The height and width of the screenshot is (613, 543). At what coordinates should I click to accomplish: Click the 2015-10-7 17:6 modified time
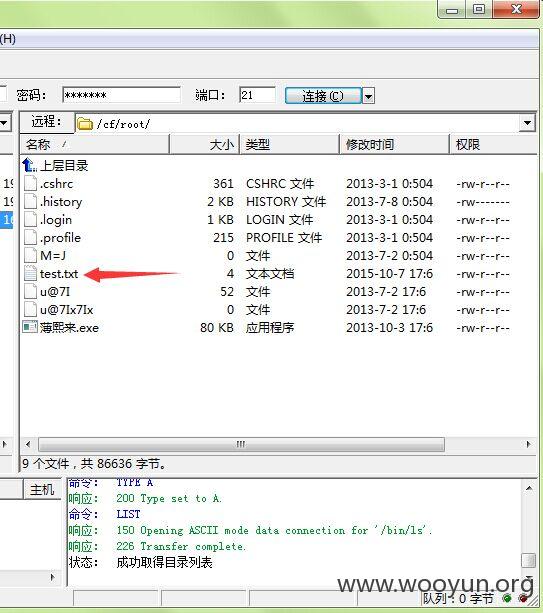389,274
